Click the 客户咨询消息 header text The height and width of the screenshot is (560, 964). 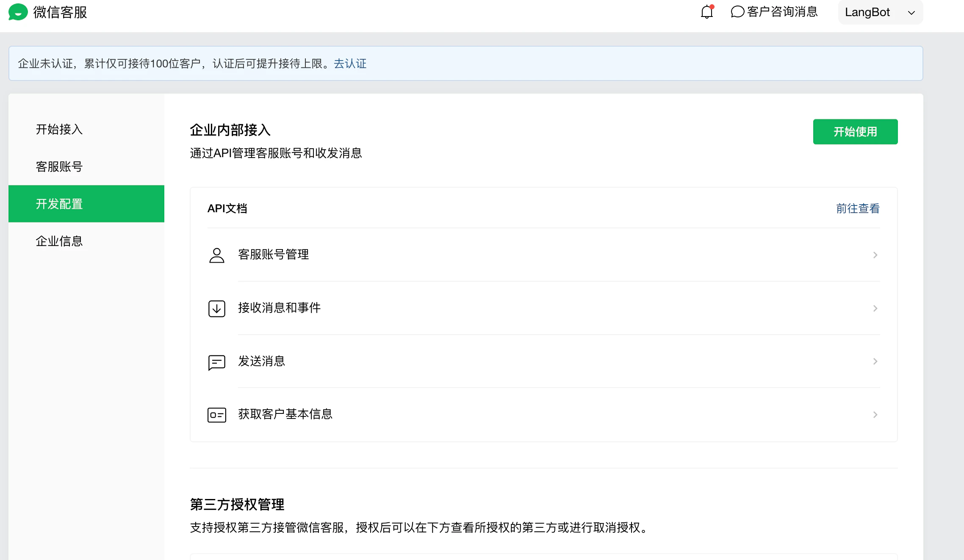point(782,12)
